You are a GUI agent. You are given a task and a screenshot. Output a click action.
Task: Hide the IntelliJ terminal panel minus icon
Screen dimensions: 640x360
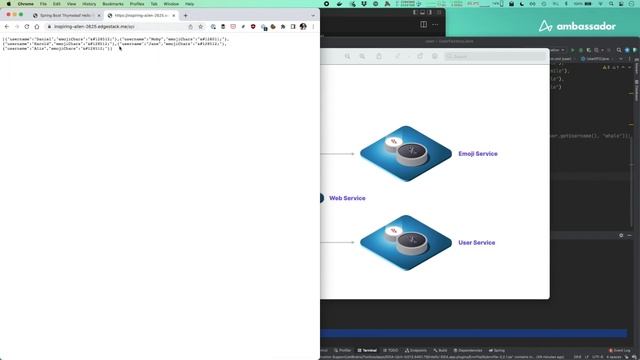click(x=629, y=236)
